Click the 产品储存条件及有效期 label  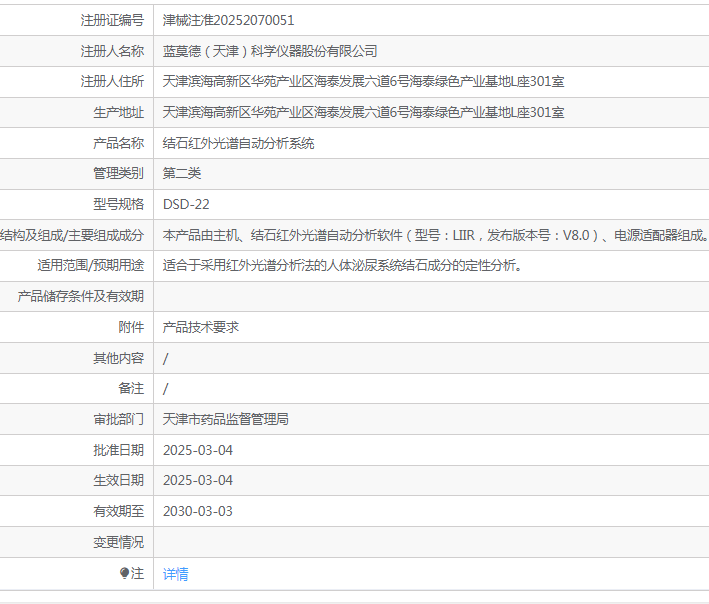pos(80,297)
